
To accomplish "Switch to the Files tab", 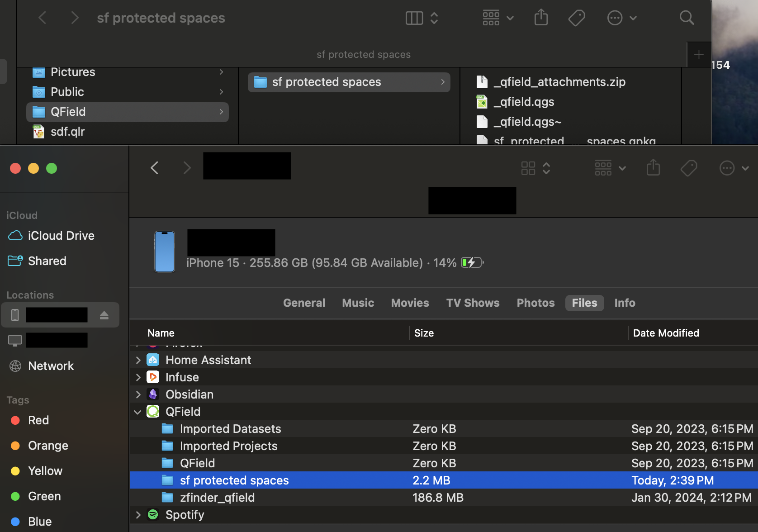I will coord(585,303).
